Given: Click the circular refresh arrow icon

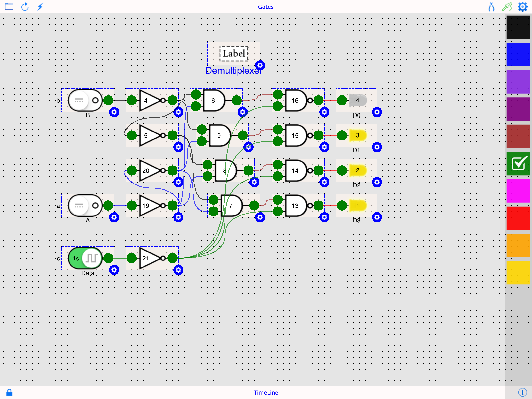Looking at the screenshot, I should [x=25, y=6].
